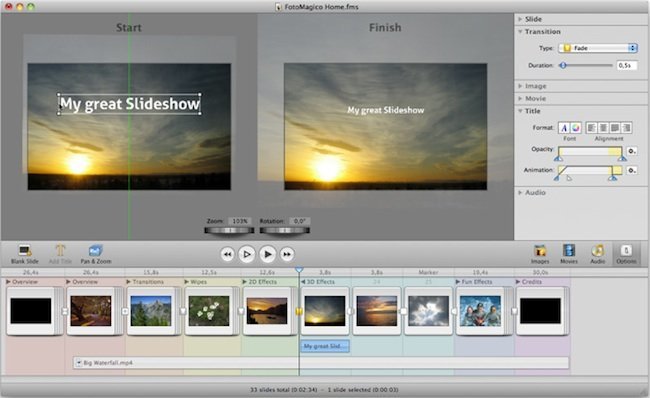Add a Blank Slide from the toolbar
650x398 pixels.
(x=25, y=254)
